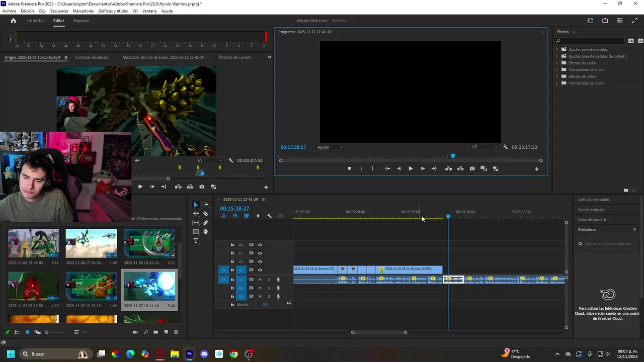The height and width of the screenshot is (362, 644).
Task: Open Color de Lumetri panel
Action: click(x=592, y=220)
